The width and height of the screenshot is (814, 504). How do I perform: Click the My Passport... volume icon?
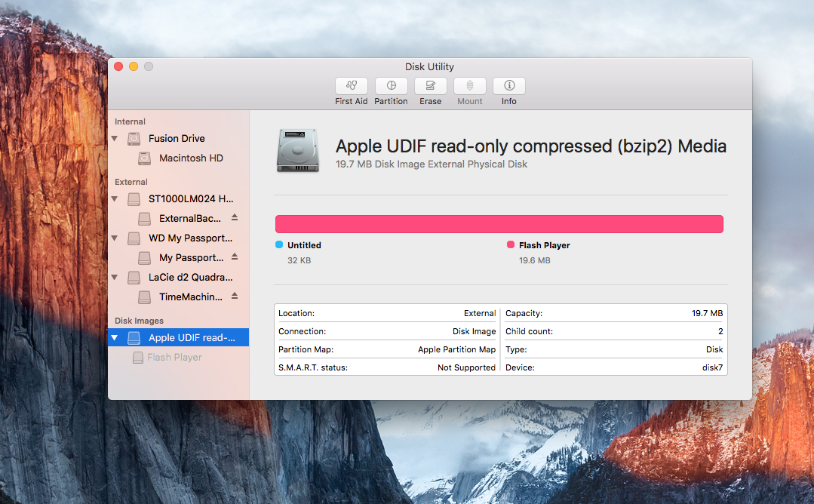coord(144,258)
